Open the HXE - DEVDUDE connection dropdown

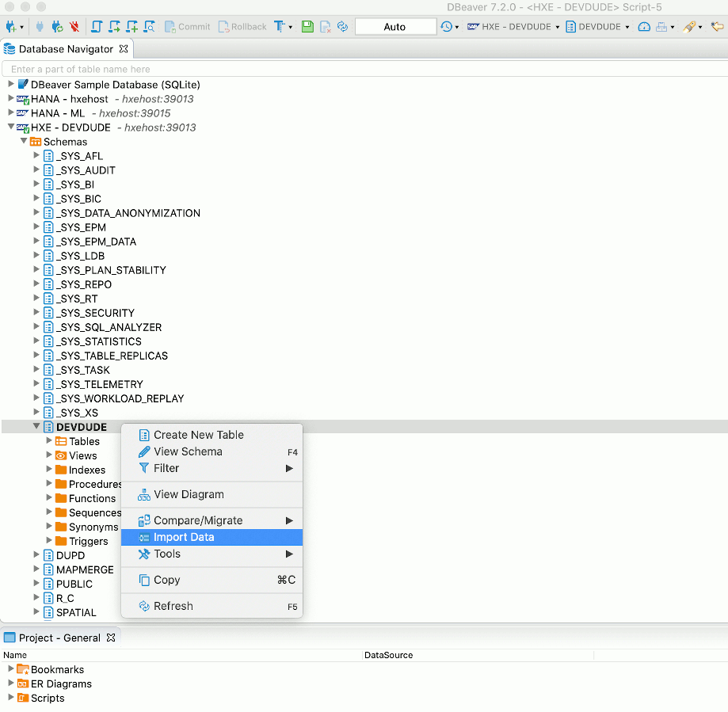pyautogui.click(x=558, y=26)
